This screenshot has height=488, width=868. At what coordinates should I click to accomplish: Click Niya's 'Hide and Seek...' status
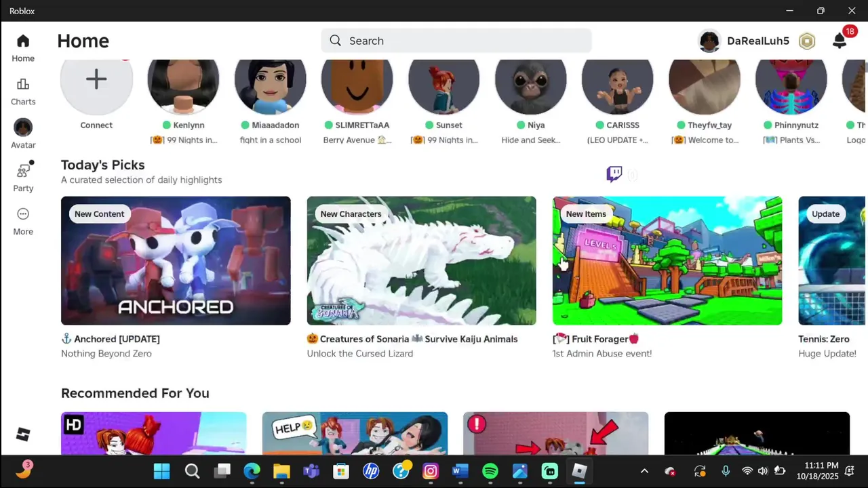(530, 140)
